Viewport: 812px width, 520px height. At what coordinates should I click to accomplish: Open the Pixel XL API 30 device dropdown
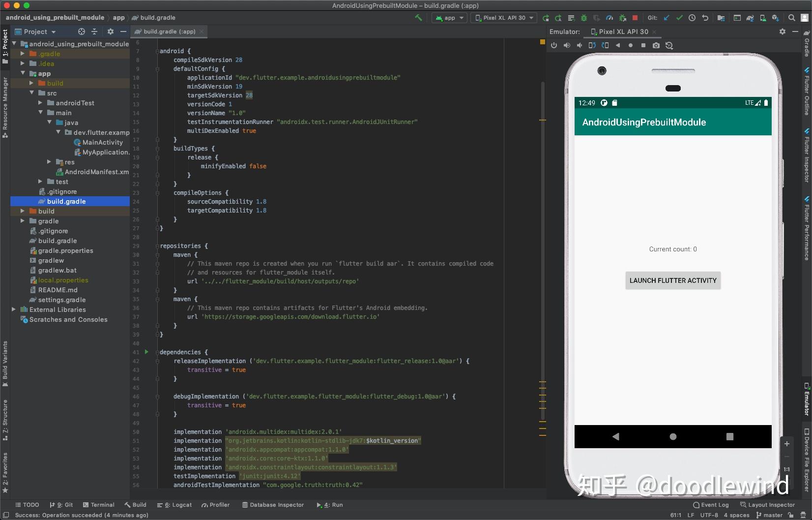tap(504, 18)
